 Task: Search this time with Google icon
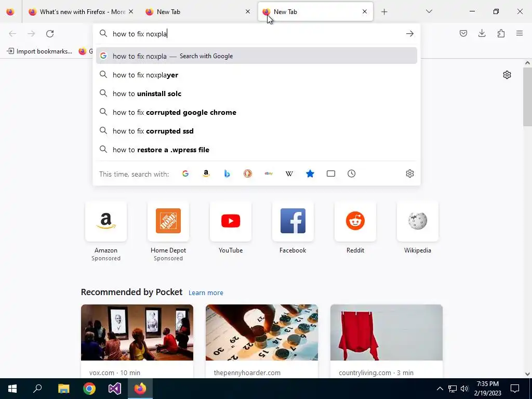click(185, 174)
